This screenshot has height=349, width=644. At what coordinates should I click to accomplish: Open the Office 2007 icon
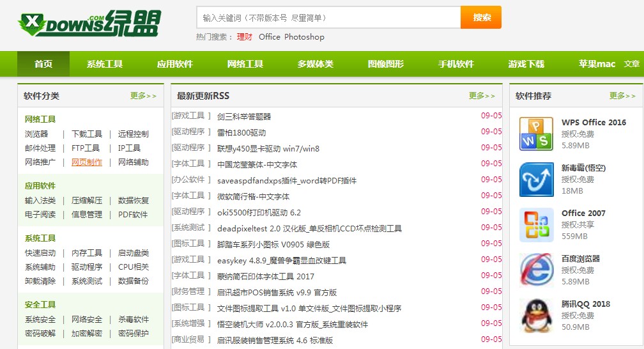[536, 225]
